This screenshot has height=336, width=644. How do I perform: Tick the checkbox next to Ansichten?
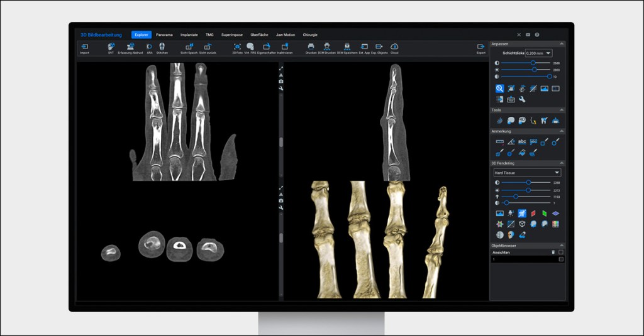(561, 252)
